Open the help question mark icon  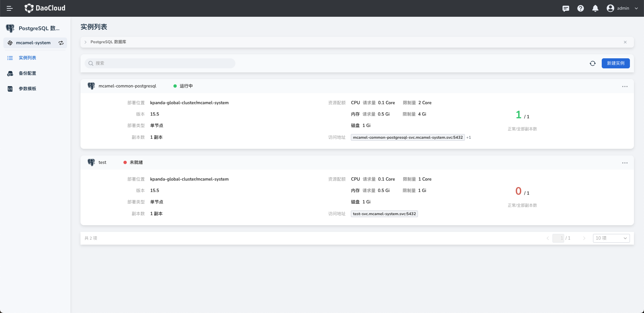click(x=580, y=8)
